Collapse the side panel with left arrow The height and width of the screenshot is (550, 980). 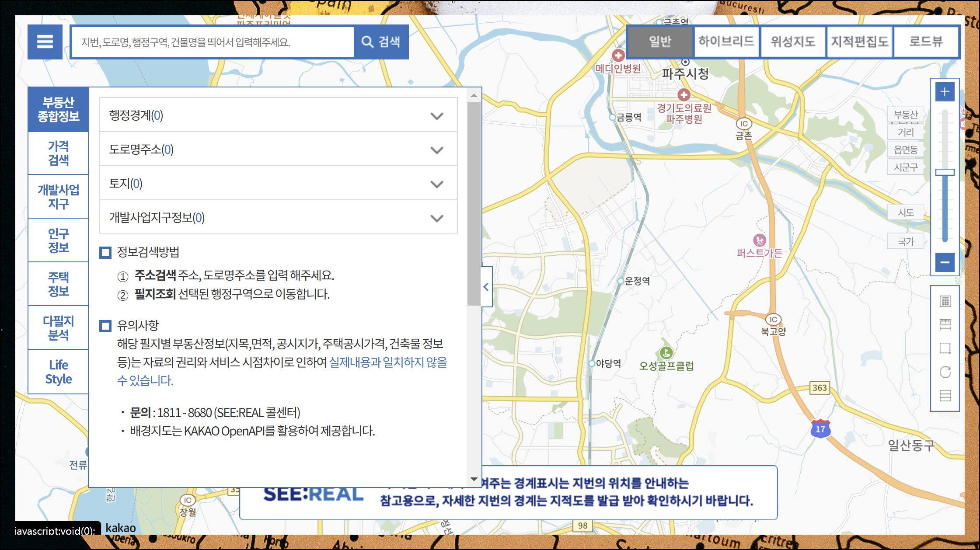point(486,287)
